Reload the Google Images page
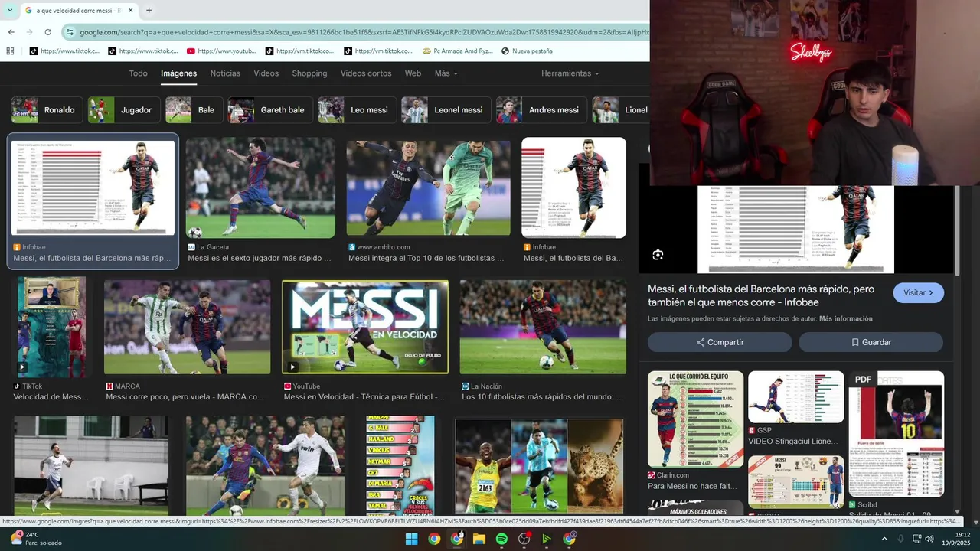This screenshot has width=980, height=551. coord(47,32)
